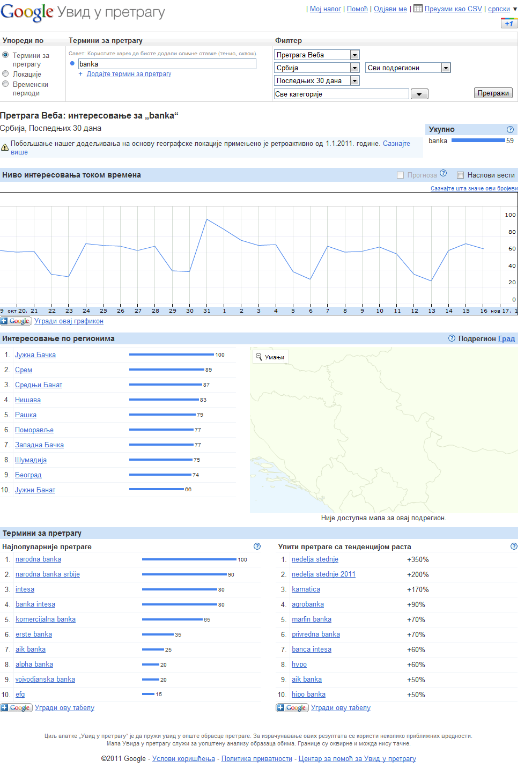Click the warning triangle icon in notice
Screen dimensions: 532x783
5,147
